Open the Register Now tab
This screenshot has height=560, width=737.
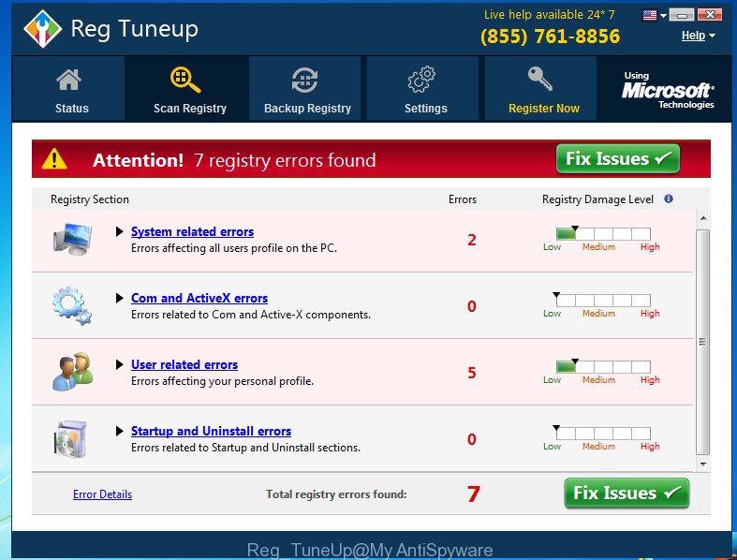pos(541,88)
